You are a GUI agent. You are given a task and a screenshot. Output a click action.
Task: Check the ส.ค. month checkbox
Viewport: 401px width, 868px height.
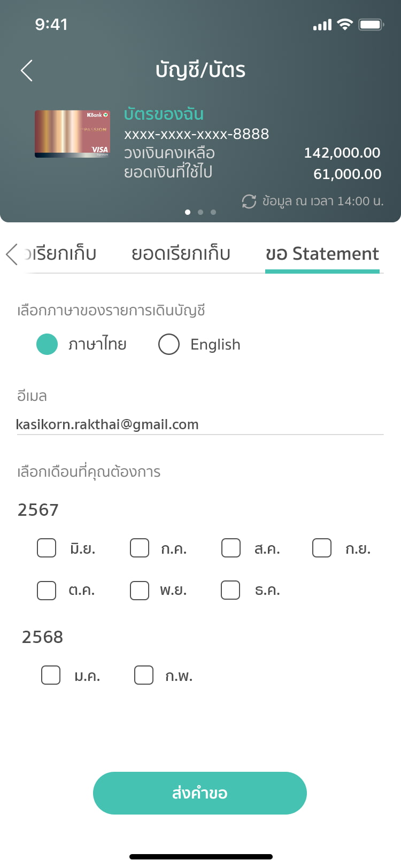click(231, 548)
